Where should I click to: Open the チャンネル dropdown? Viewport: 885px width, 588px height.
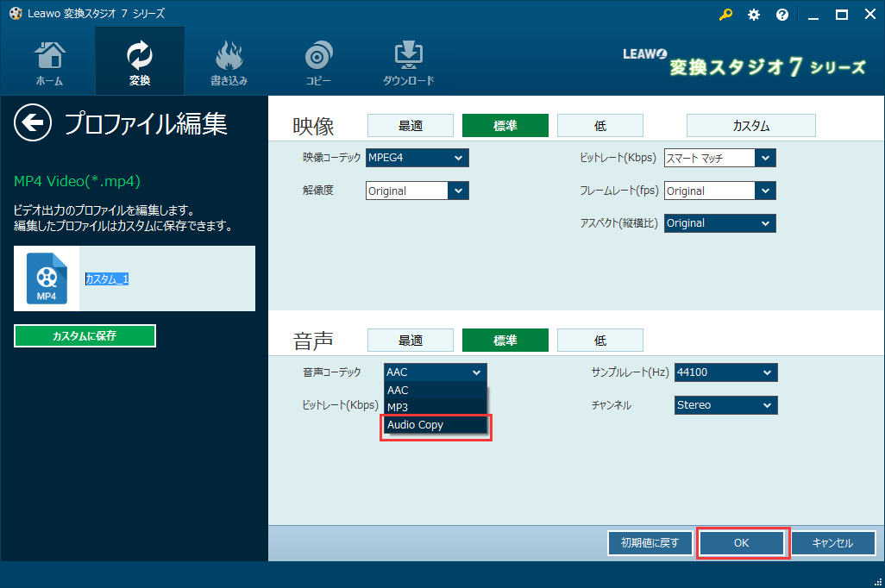725,404
